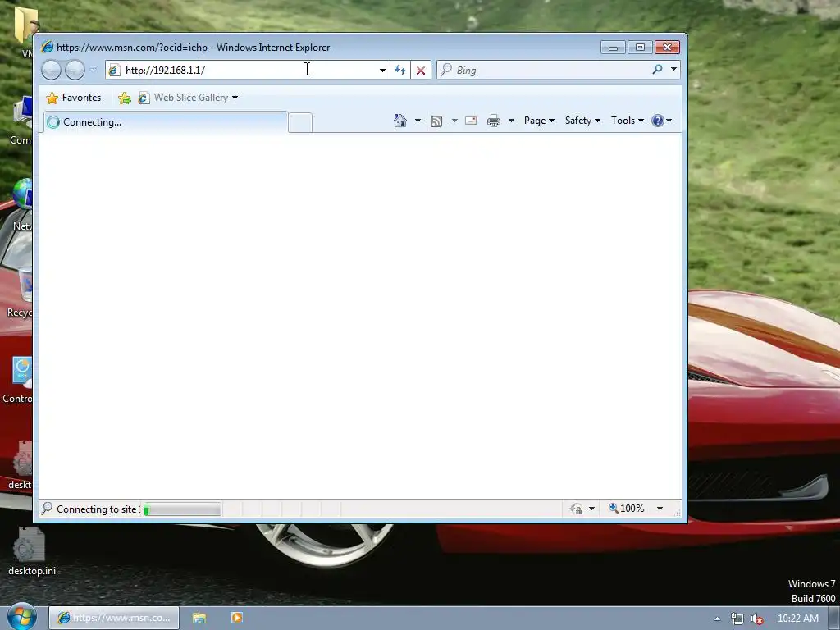This screenshot has height=630, width=840.
Task: Click the Refresh button
Action: tap(400, 71)
